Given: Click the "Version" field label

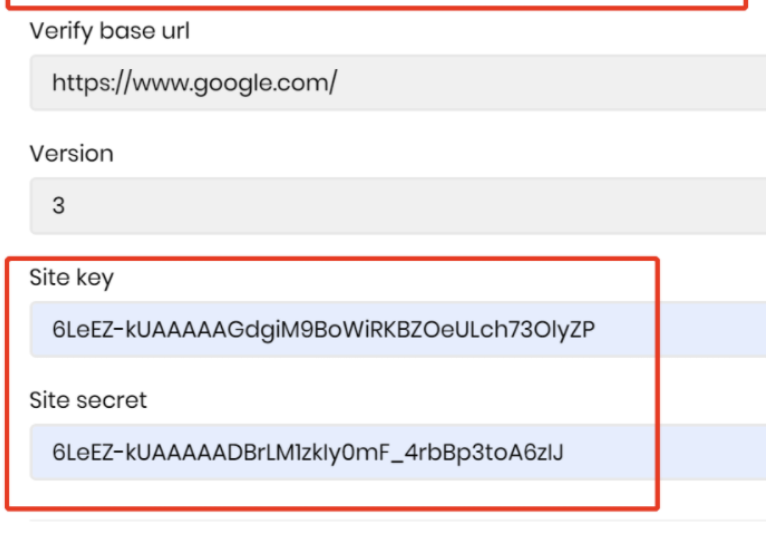Looking at the screenshot, I should (71, 154).
